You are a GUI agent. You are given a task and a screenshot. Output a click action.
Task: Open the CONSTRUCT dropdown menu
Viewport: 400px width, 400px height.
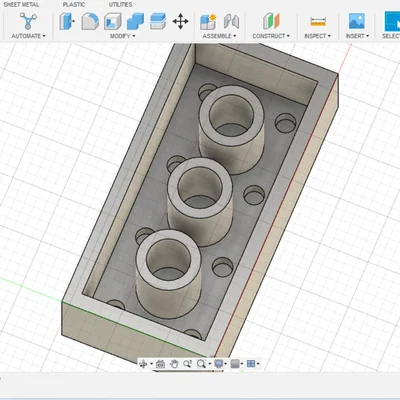click(271, 36)
